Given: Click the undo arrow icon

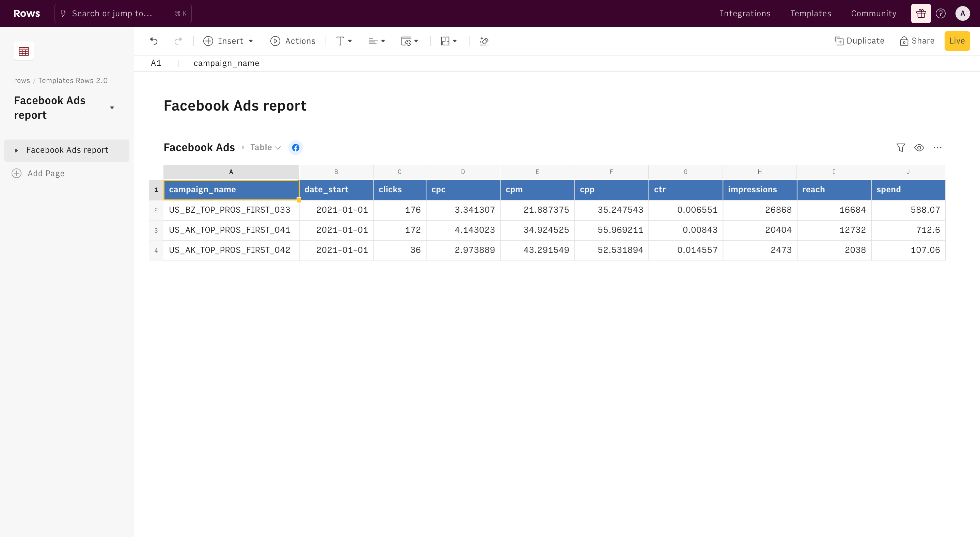Looking at the screenshot, I should 154,41.
